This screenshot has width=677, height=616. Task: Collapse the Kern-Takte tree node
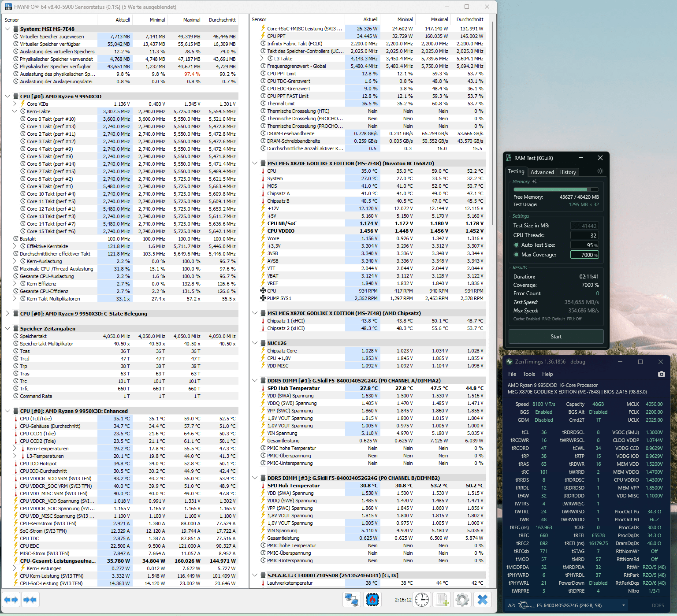tap(15, 111)
